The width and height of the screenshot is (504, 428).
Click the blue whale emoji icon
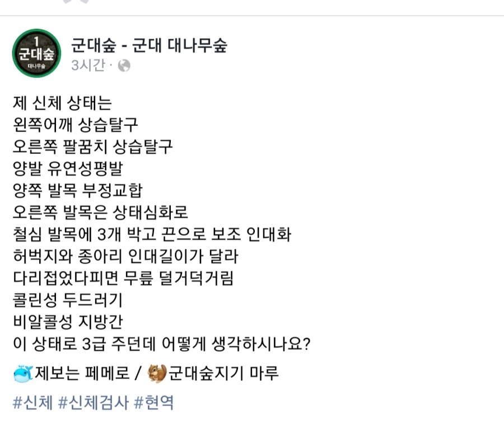coord(22,373)
